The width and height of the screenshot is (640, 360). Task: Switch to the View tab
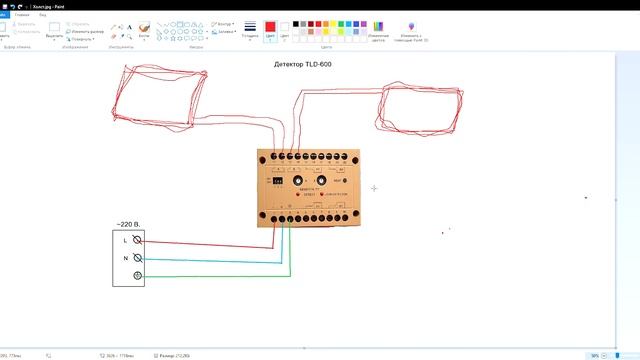coord(42,15)
